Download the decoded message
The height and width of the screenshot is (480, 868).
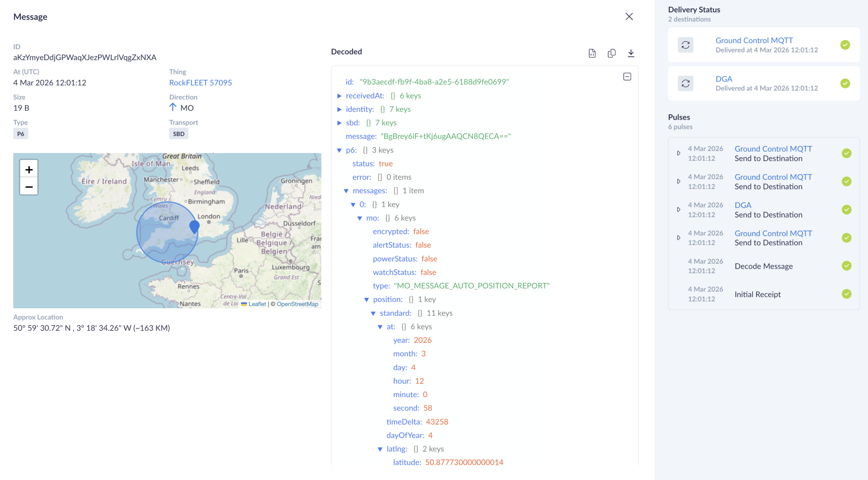[x=631, y=53]
